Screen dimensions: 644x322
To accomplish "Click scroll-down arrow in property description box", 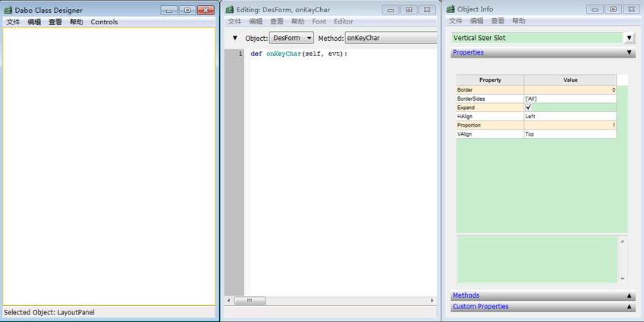I will tap(622, 279).
